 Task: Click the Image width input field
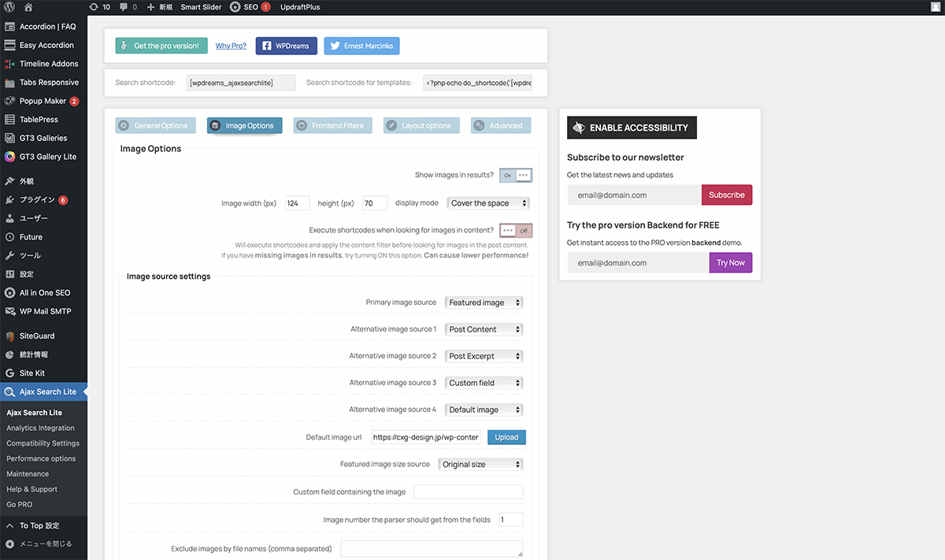[x=297, y=203]
